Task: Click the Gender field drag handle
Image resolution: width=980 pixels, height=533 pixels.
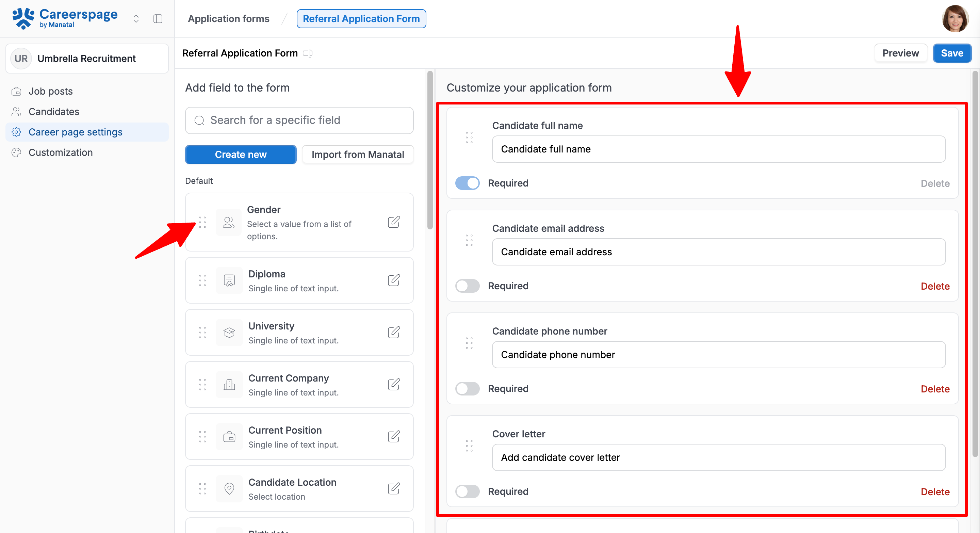Action: point(202,222)
